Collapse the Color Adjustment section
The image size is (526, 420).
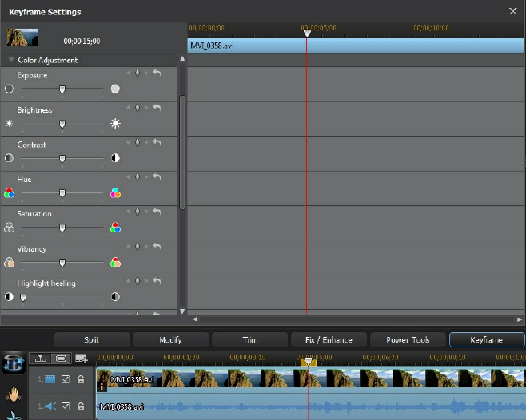(11, 61)
